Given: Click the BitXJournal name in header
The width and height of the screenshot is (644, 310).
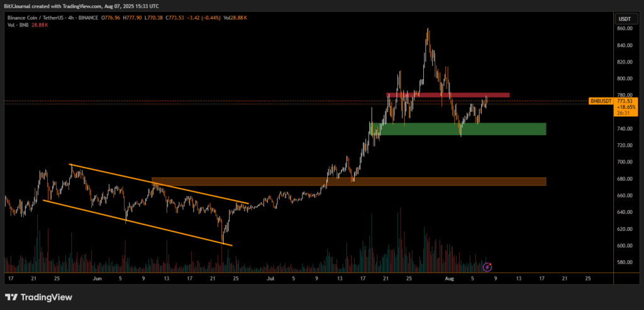Looking at the screenshot, I should click(18, 5).
